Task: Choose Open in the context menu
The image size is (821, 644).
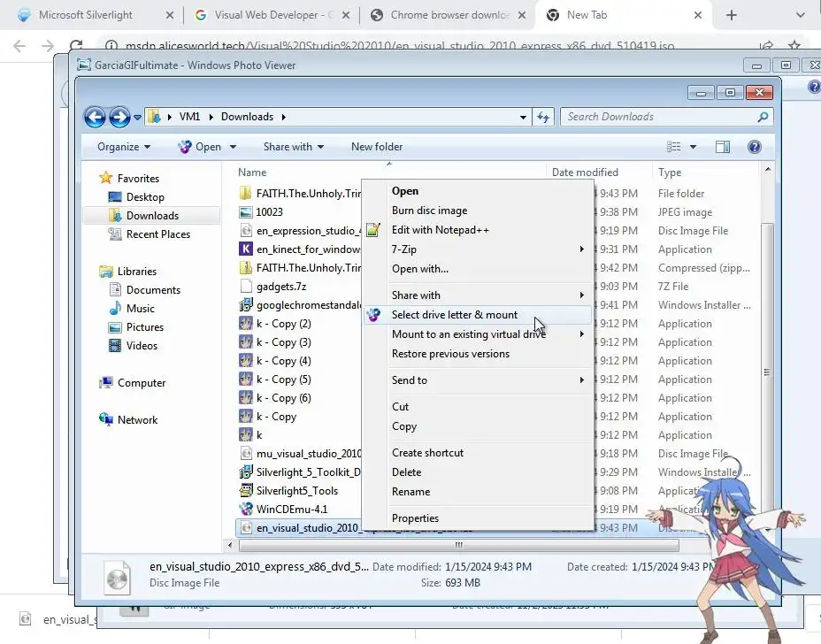Action: (x=478, y=191)
